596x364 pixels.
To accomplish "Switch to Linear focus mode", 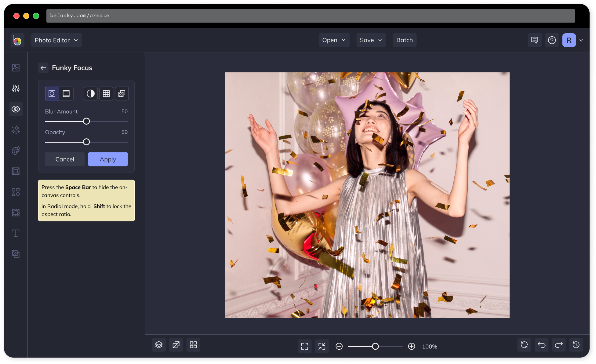I will [66, 93].
